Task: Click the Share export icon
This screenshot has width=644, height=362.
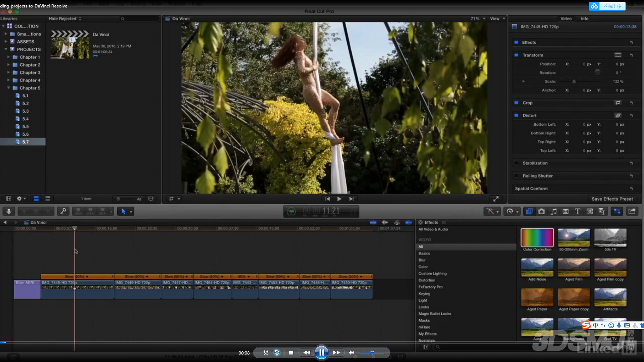Action: click(x=632, y=211)
